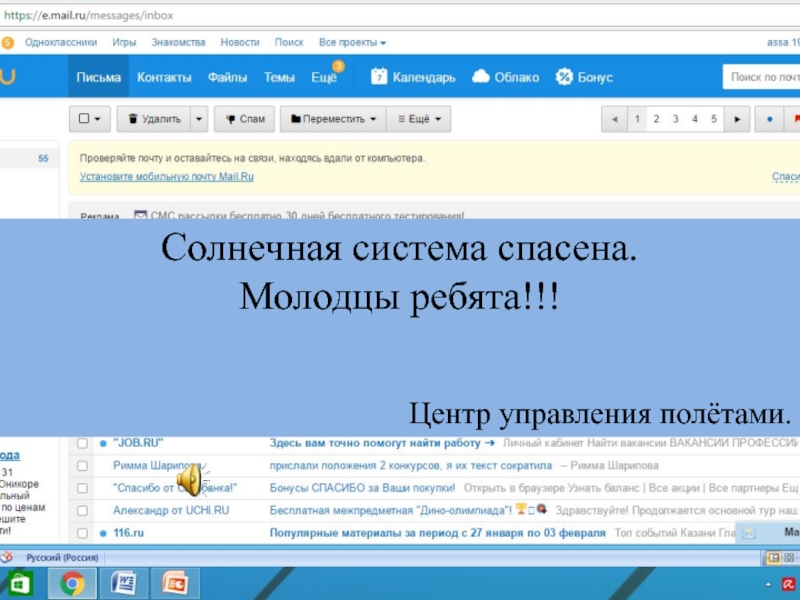Click the install mobile Mail.Ru link
Viewport: 800px width, 600px height.
pos(167,176)
